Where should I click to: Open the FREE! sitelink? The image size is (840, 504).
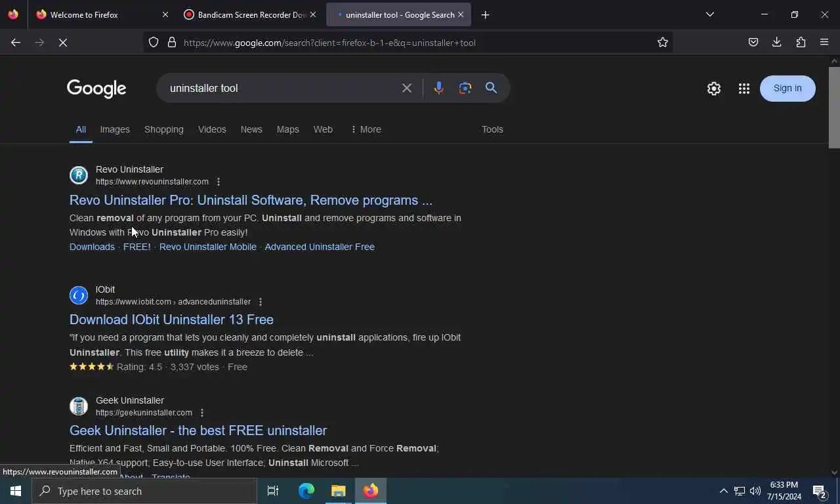tap(136, 247)
